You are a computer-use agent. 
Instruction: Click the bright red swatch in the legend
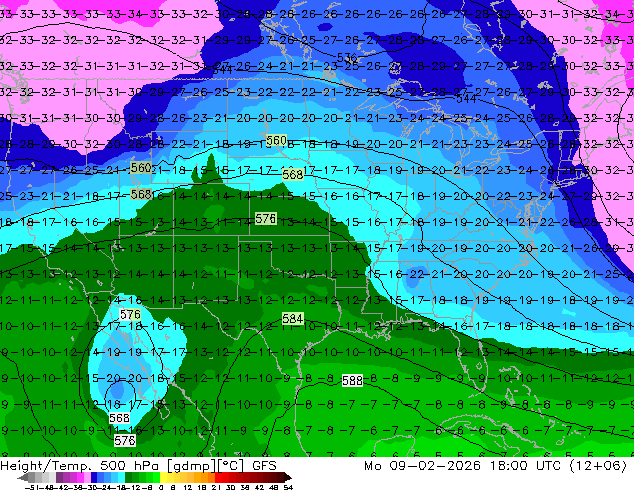tap(218, 478)
